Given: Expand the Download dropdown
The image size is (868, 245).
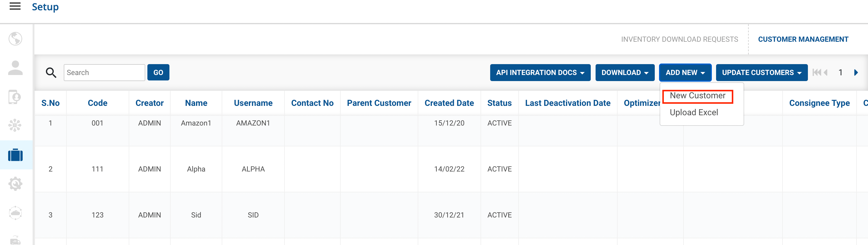Looking at the screenshot, I should click(624, 73).
